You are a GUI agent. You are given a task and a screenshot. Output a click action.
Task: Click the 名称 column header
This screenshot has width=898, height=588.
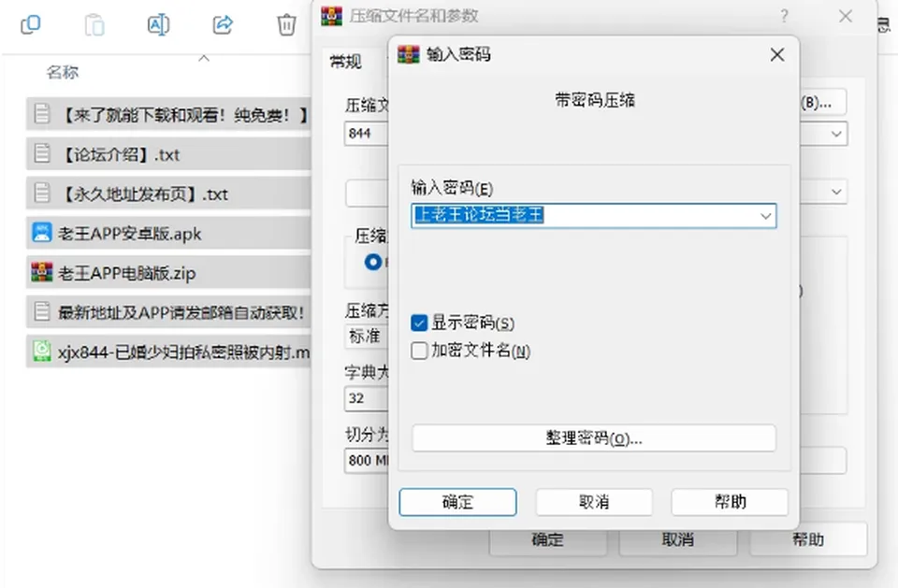coord(63,72)
